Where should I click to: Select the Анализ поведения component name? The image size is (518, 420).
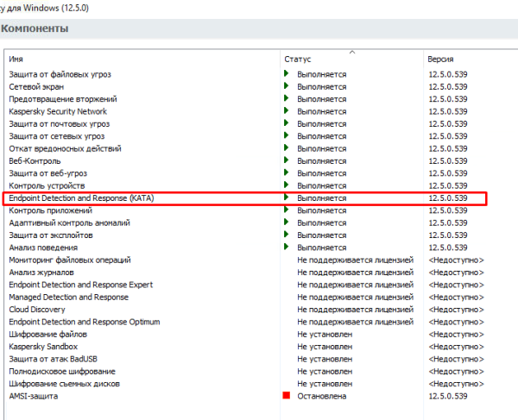pyautogui.click(x=43, y=248)
